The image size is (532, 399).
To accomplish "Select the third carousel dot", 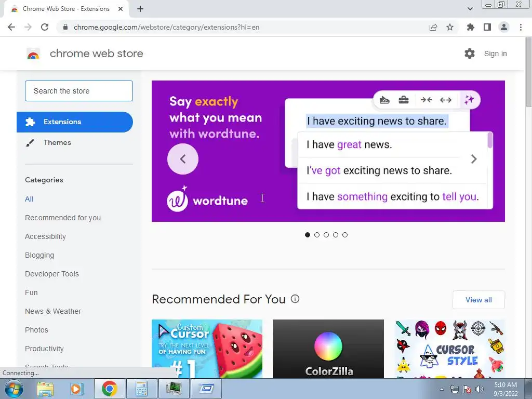I will click(x=326, y=235).
